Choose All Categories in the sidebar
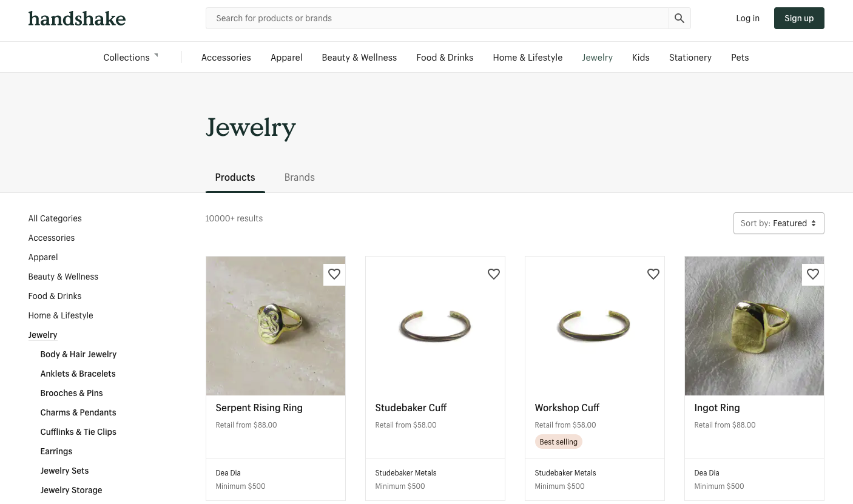This screenshot has height=504, width=853. 55,218
